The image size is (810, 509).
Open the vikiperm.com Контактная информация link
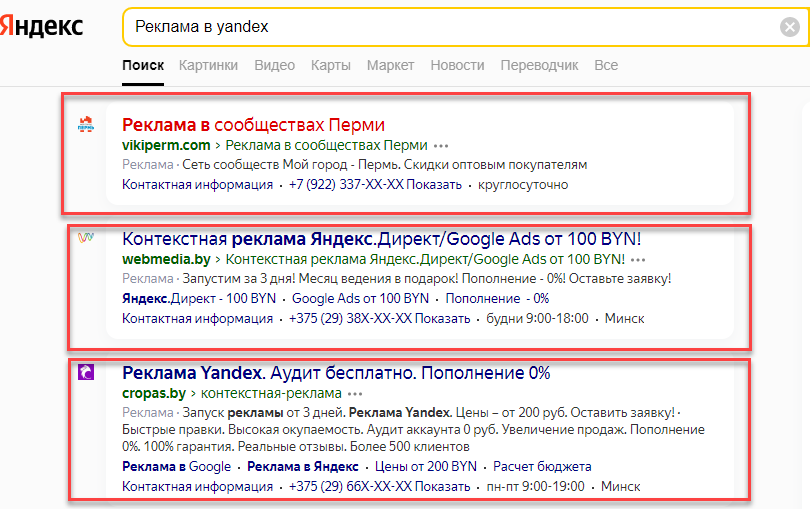pos(197,184)
